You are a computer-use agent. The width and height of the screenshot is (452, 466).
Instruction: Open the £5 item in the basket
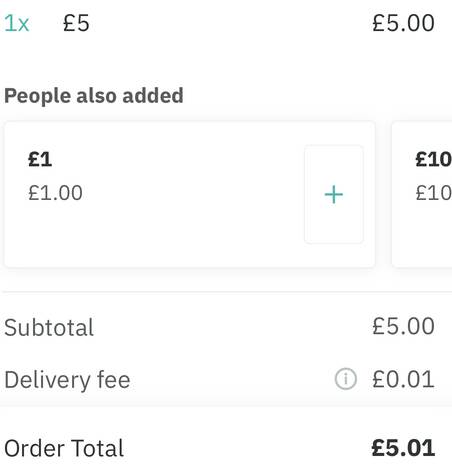click(x=76, y=23)
